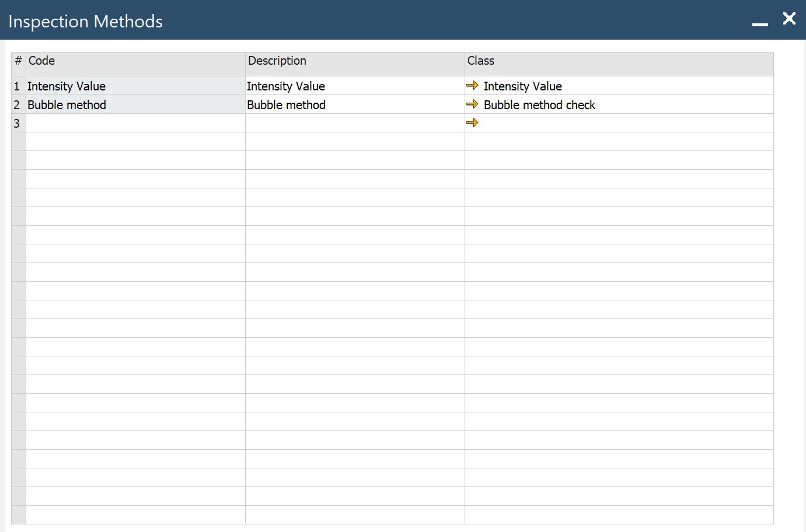Minimize the Inspection Methods window
The width and height of the screenshot is (806, 532).
pos(760,22)
